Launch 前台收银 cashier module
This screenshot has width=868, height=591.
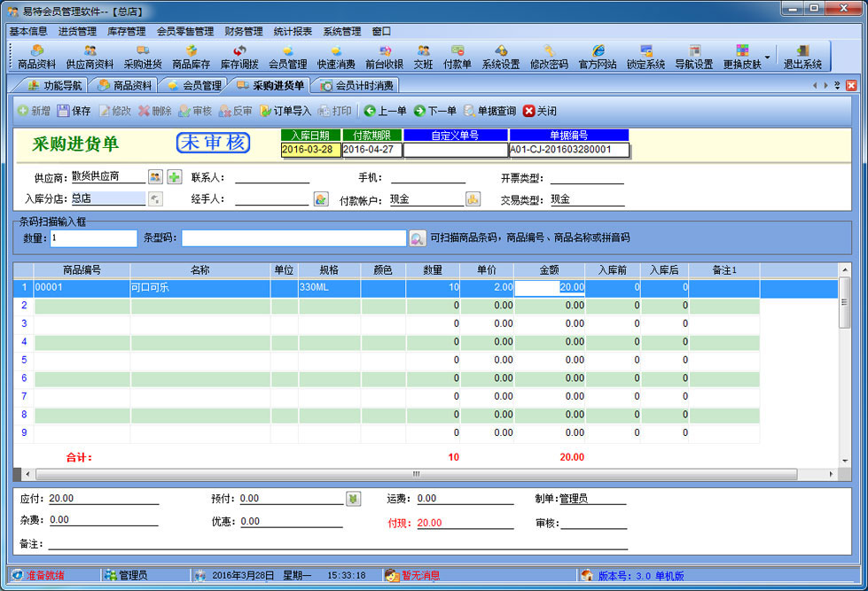coord(384,57)
